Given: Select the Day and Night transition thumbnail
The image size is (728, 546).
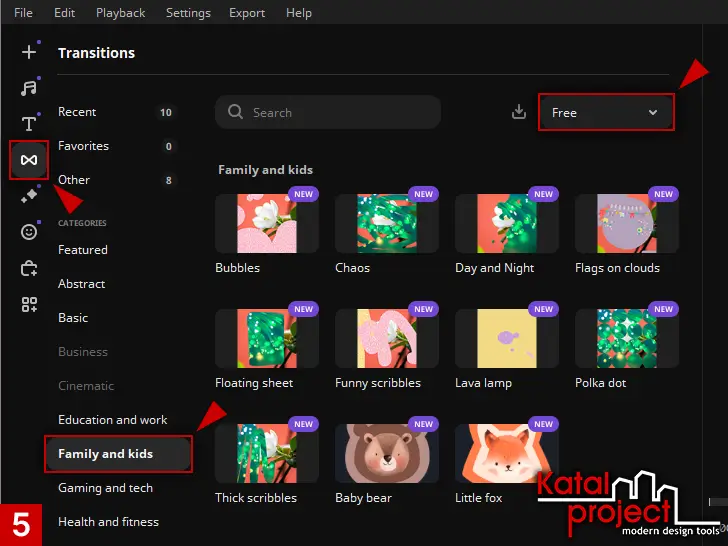Looking at the screenshot, I should [x=507, y=223].
